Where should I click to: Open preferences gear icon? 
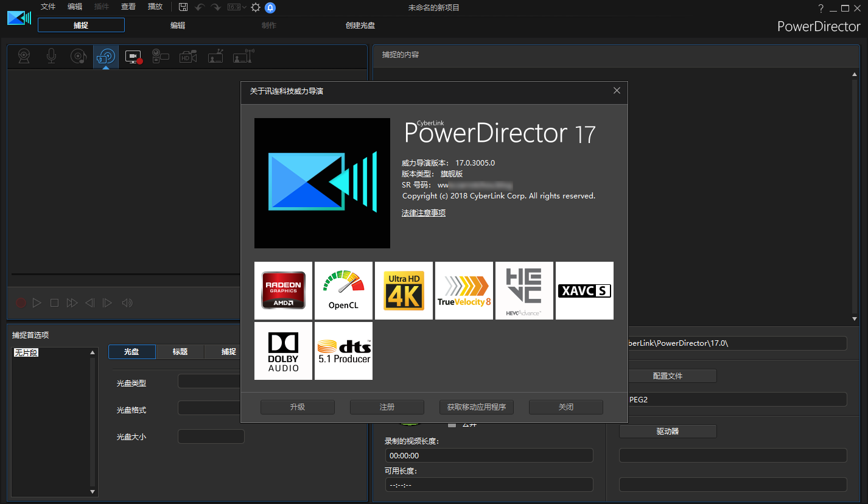[256, 7]
